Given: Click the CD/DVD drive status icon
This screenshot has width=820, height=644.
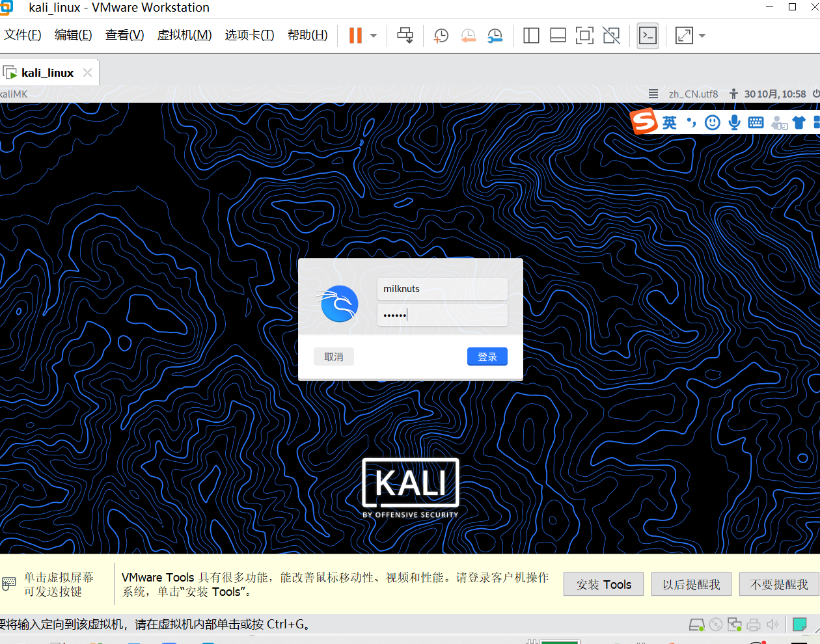Looking at the screenshot, I should pyautogui.click(x=716, y=625).
